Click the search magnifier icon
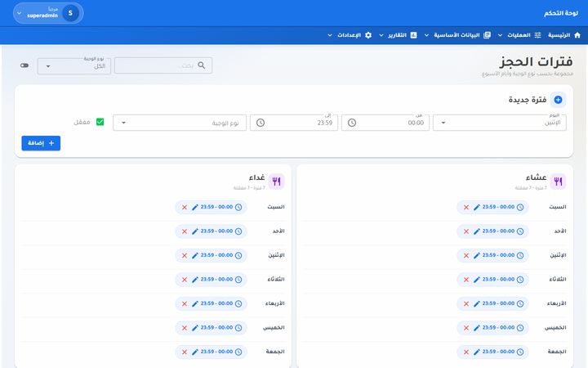The width and height of the screenshot is (588, 368). point(202,65)
